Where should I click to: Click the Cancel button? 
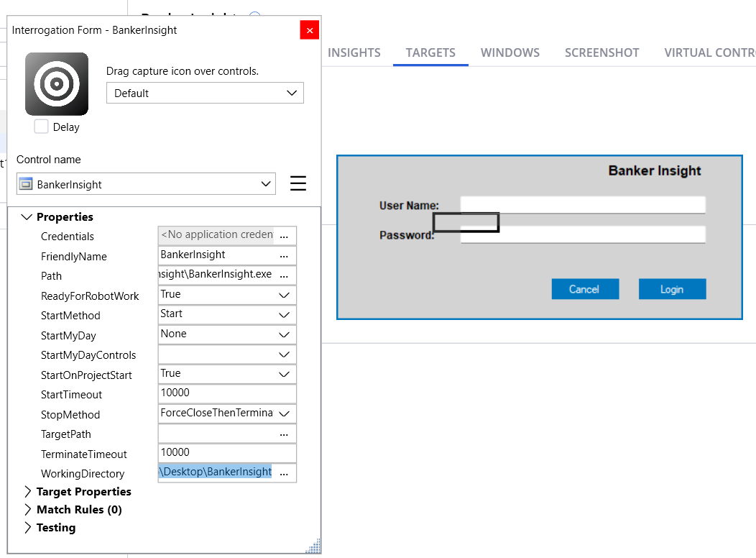coord(584,289)
